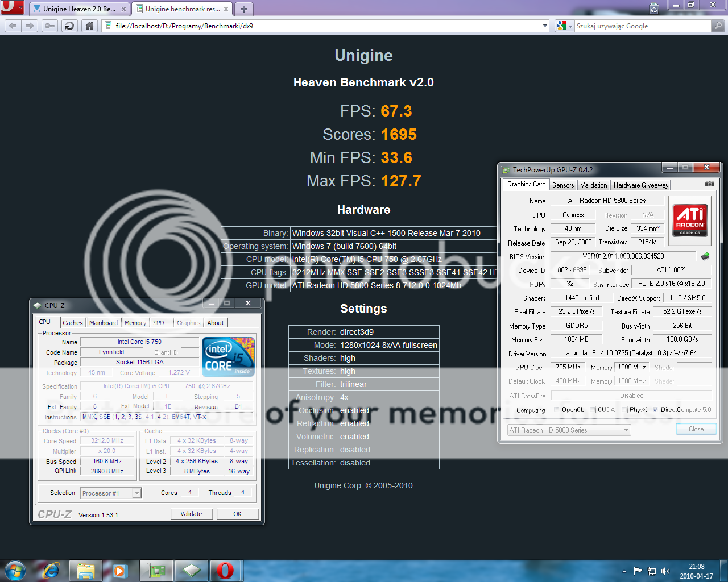728x582 pixels.
Task: Open the Mainboard tab in CPU-Z
Action: coord(104,323)
